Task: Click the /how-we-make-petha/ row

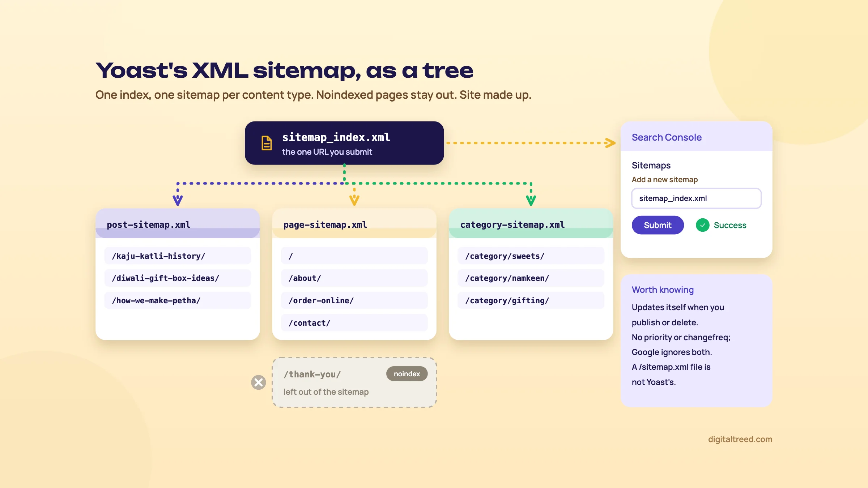Action: [x=178, y=301]
